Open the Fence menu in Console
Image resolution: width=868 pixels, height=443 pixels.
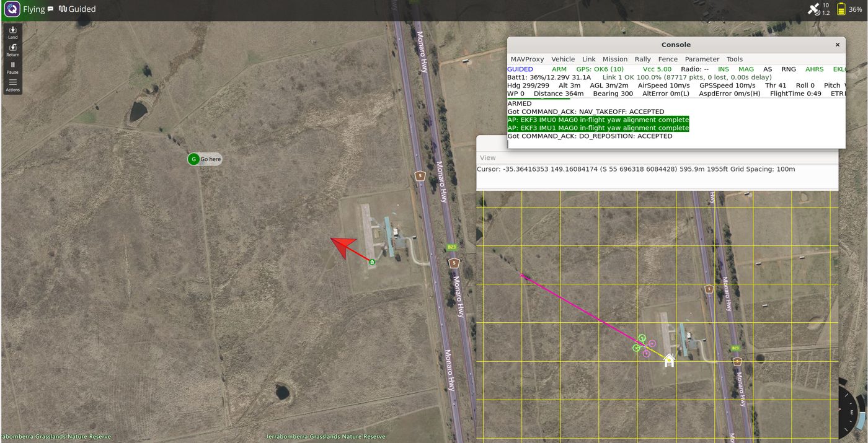[x=668, y=59]
